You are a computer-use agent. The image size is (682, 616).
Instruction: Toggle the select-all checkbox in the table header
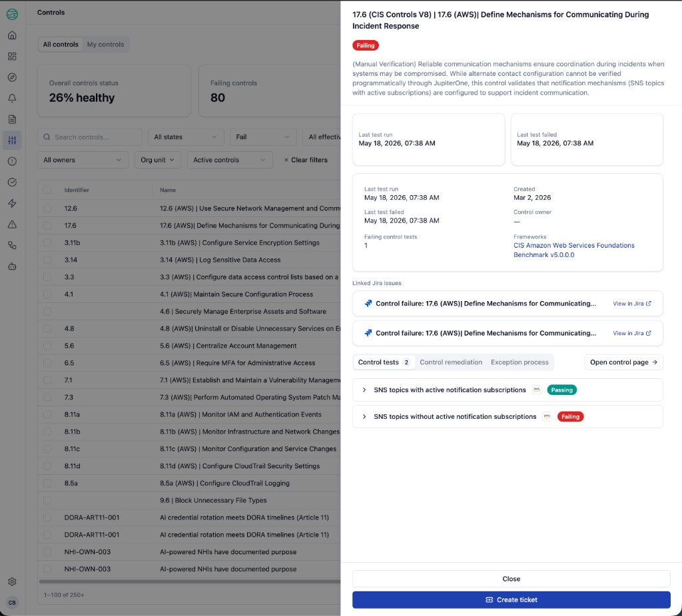(x=47, y=190)
